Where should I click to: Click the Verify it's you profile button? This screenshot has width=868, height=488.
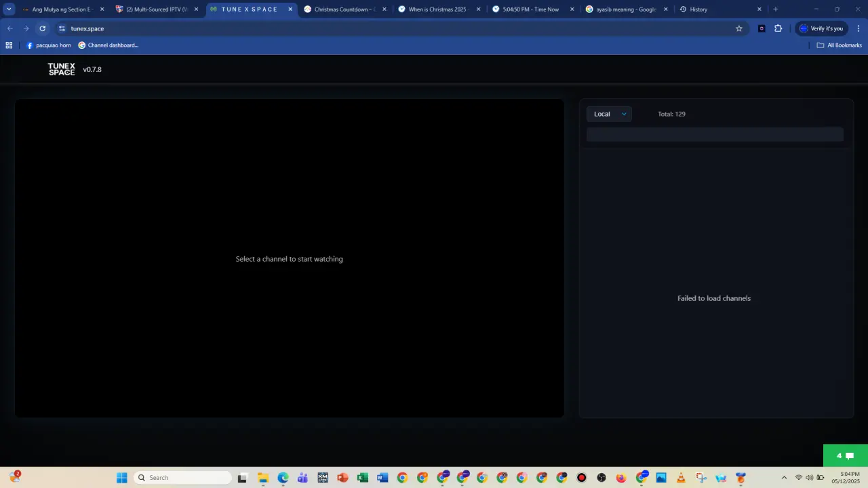click(x=821, y=28)
